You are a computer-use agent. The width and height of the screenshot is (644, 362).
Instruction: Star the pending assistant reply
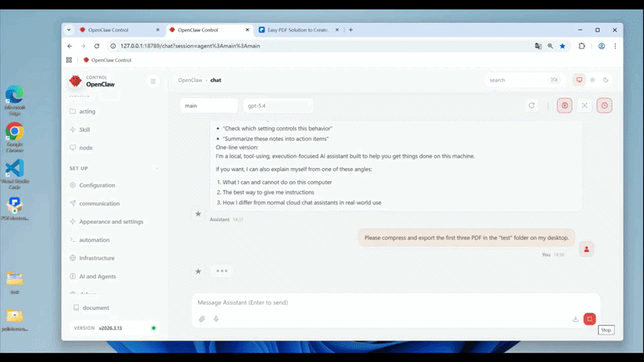[x=198, y=271]
